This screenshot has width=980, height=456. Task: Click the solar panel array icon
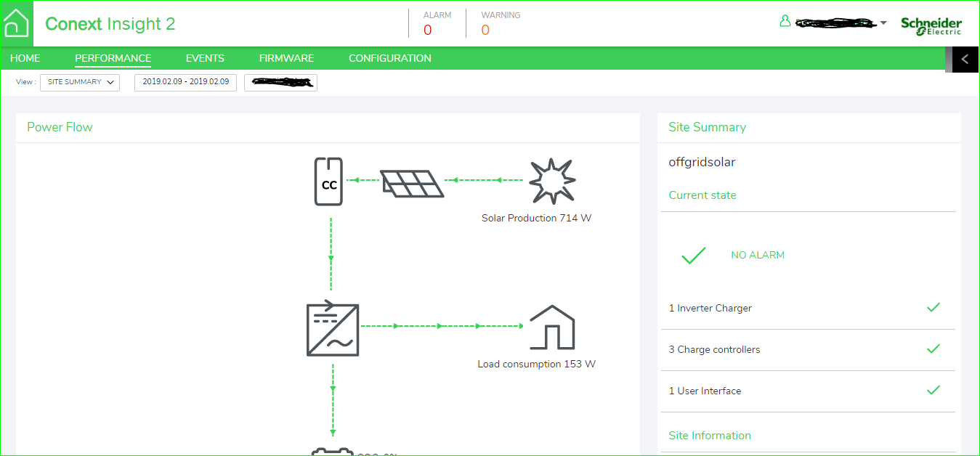coord(412,184)
